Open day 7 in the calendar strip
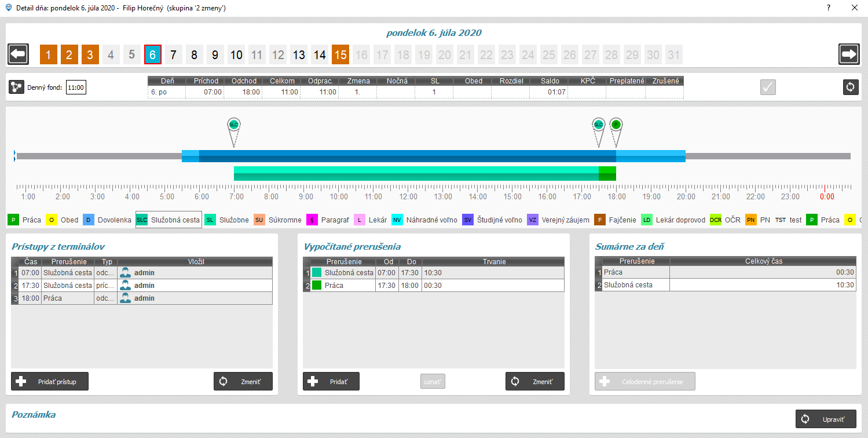The height and width of the screenshot is (438, 868). pyautogui.click(x=174, y=54)
